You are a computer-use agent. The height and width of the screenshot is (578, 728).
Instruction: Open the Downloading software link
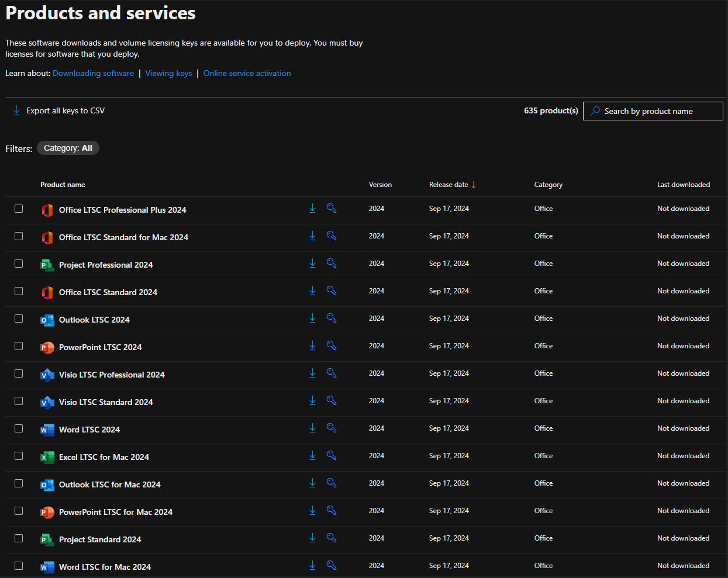(x=93, y=73)
